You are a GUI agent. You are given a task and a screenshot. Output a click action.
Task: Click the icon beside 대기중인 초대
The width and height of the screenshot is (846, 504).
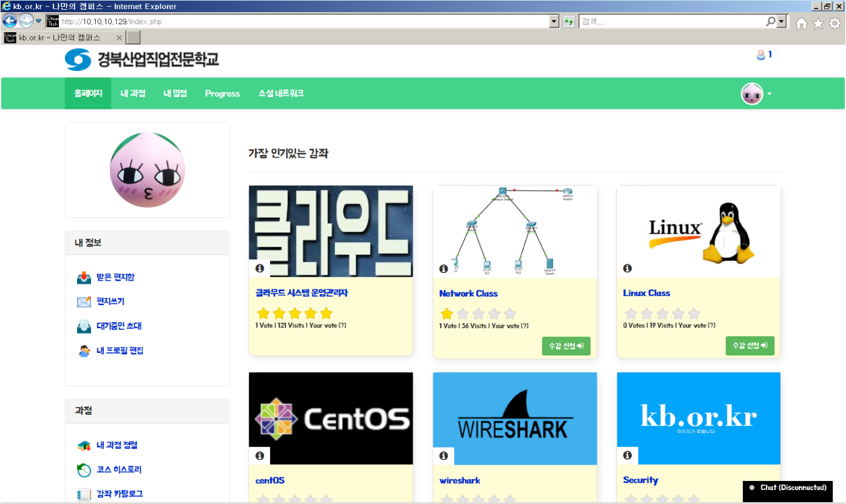coord(84,326)
